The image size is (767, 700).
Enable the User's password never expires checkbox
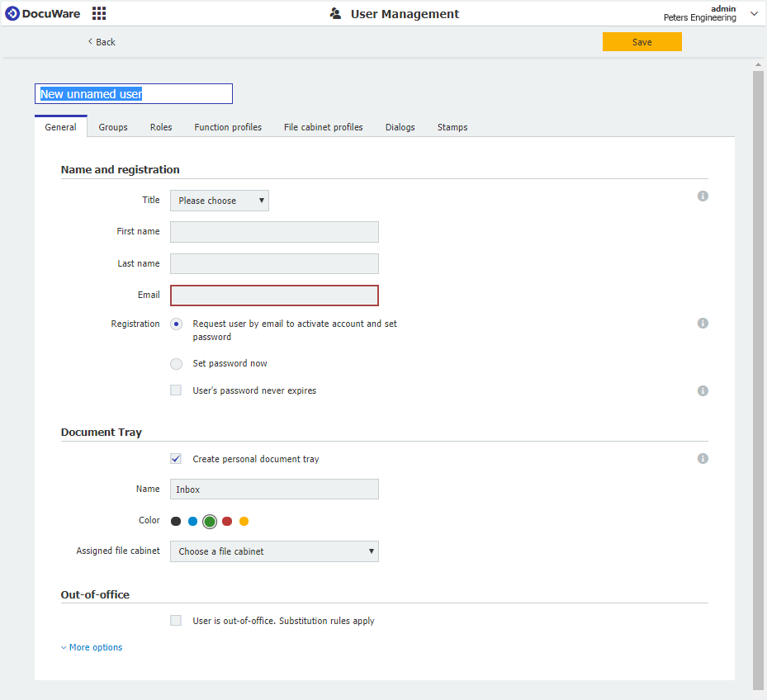pos(176,390)
